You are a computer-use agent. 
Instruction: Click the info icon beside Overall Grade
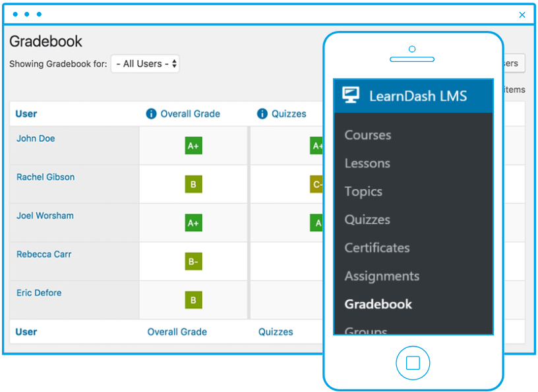tap(151, 113)
